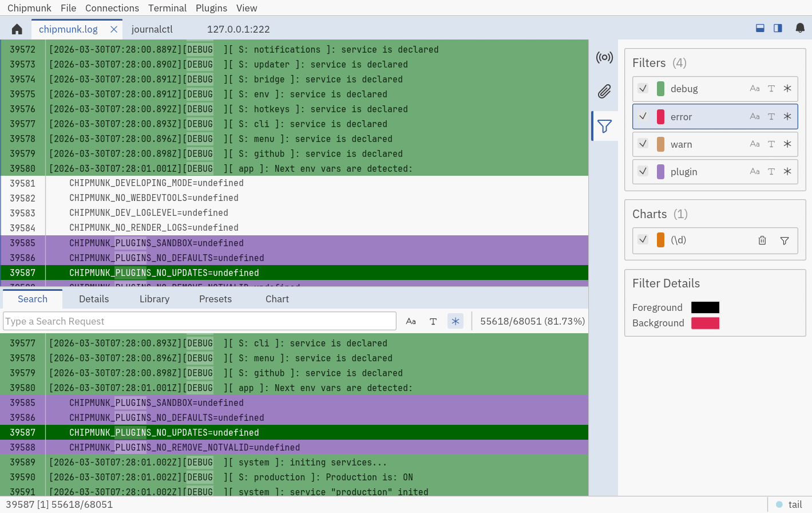The image size is (812, 513).
Task: Select the Search tab
Action: click(33, 299)
